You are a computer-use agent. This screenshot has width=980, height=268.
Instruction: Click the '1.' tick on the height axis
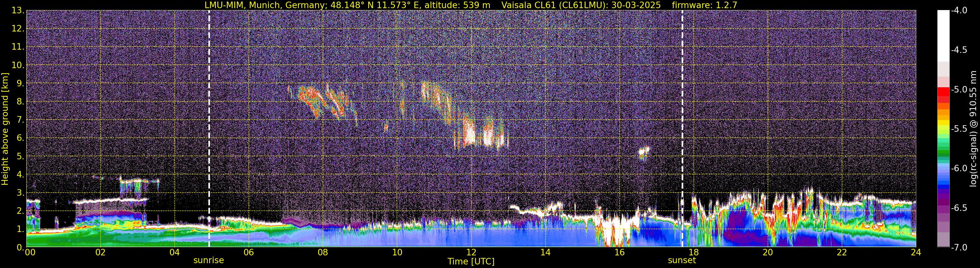click(x=20, y=229)
